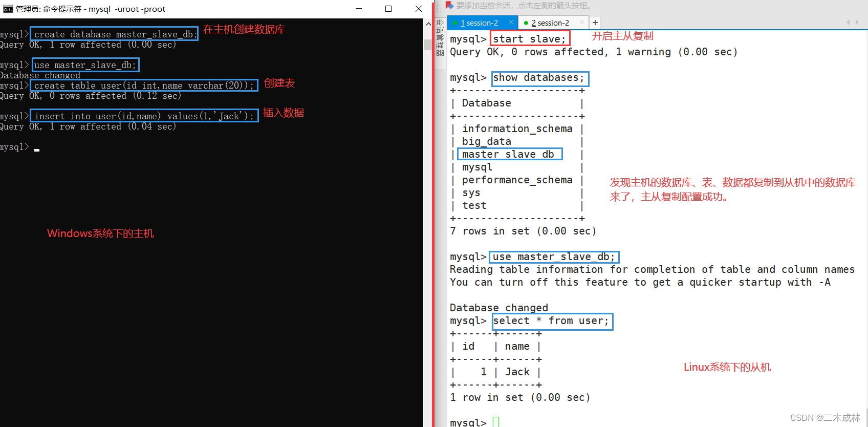The height and width of the screenshot is (427, 868).
Task: Click the 'create table user' command text
Action: tap(144, 86)
